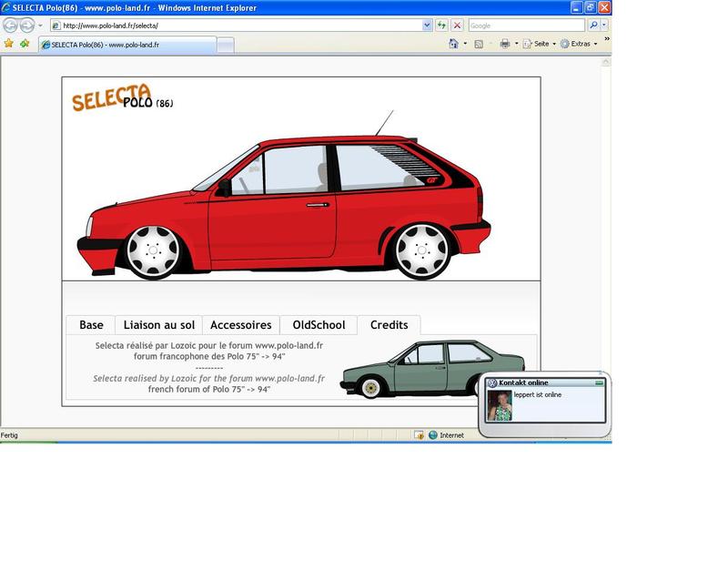This screenshot has width=728, height=571.
Task: Click the Internet zone globe icon
Action: click(433, 435)
